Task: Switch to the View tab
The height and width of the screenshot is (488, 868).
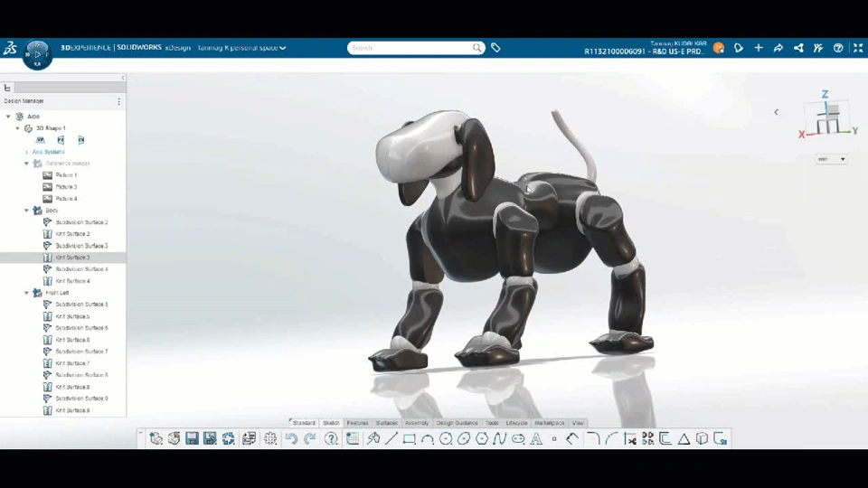Action: click(x=578, y=423)
